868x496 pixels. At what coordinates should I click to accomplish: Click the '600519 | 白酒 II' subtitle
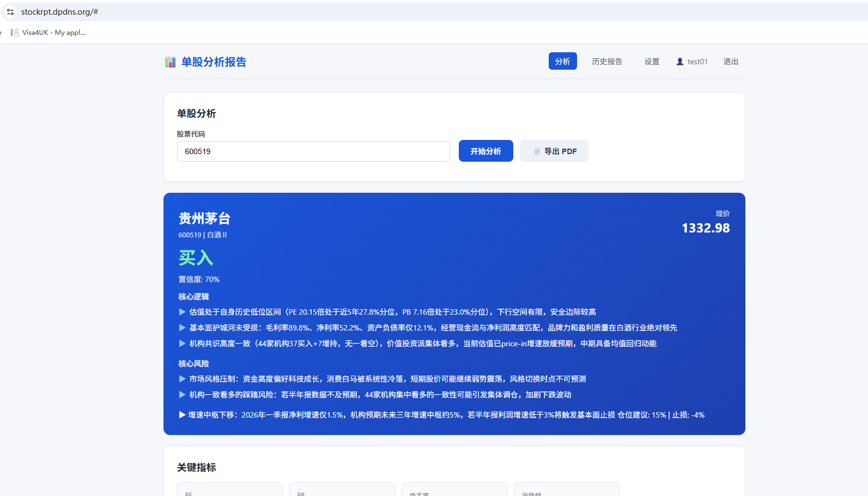[x=203, y=235]
